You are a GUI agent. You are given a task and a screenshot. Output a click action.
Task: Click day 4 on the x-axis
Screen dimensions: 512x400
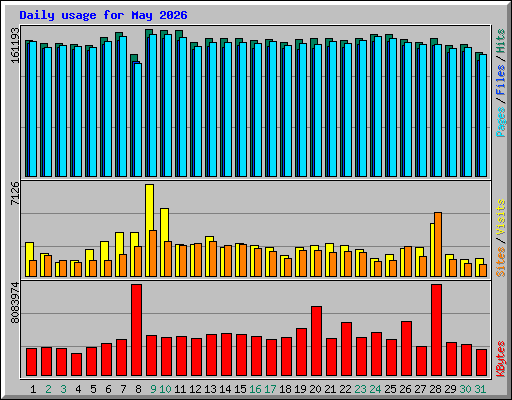click(78, 389)
